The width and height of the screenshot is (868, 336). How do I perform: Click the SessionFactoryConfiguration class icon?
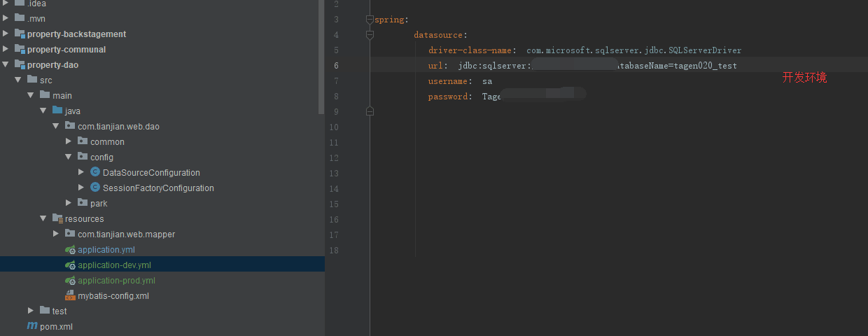click(95, 188)
